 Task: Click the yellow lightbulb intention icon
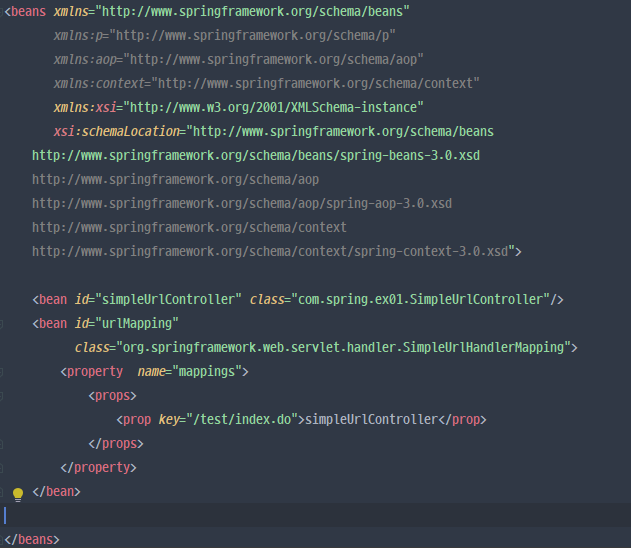[18, 494]
